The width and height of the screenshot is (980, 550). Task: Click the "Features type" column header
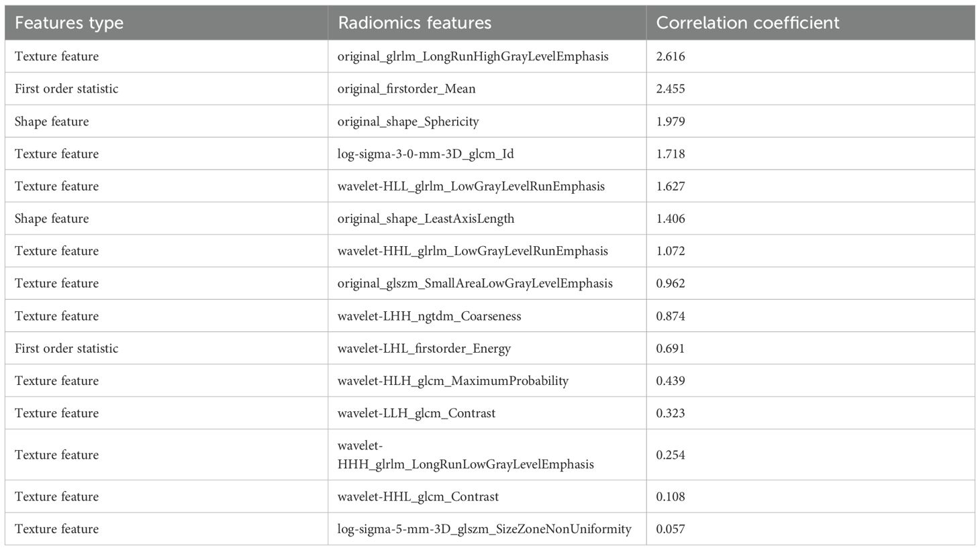[x=69, y=23]
